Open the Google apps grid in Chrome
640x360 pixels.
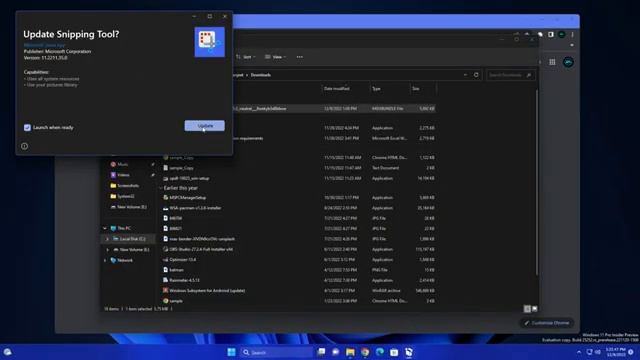[552, 62]
